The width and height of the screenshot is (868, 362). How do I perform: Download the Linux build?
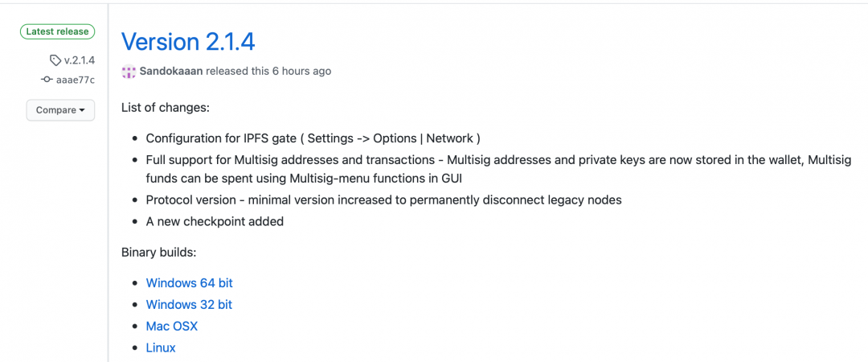pos(161,348)
